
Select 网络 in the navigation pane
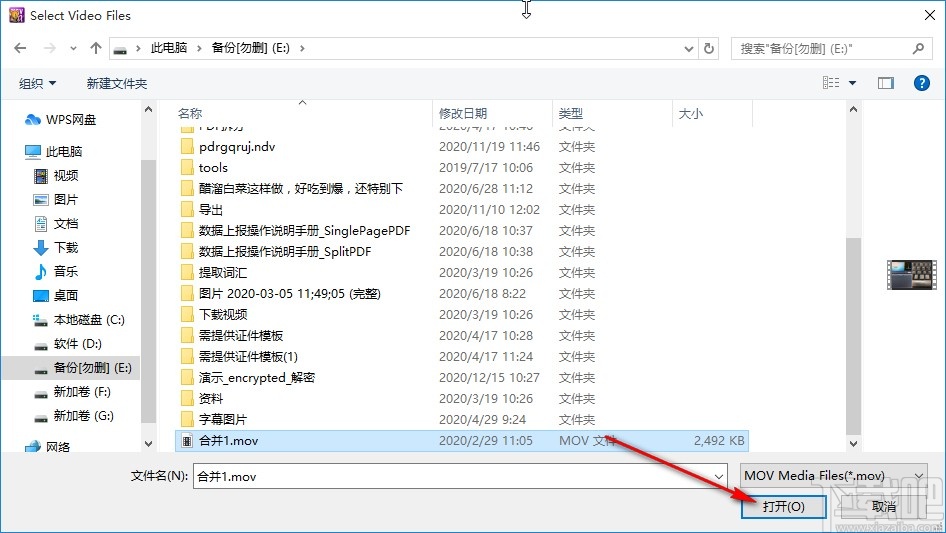[x=48, y=447]
